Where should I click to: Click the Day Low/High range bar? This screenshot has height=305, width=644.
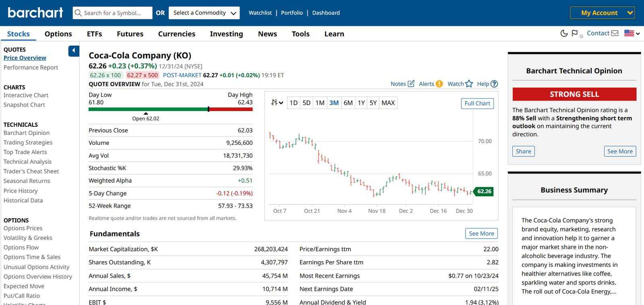[171, 109]
